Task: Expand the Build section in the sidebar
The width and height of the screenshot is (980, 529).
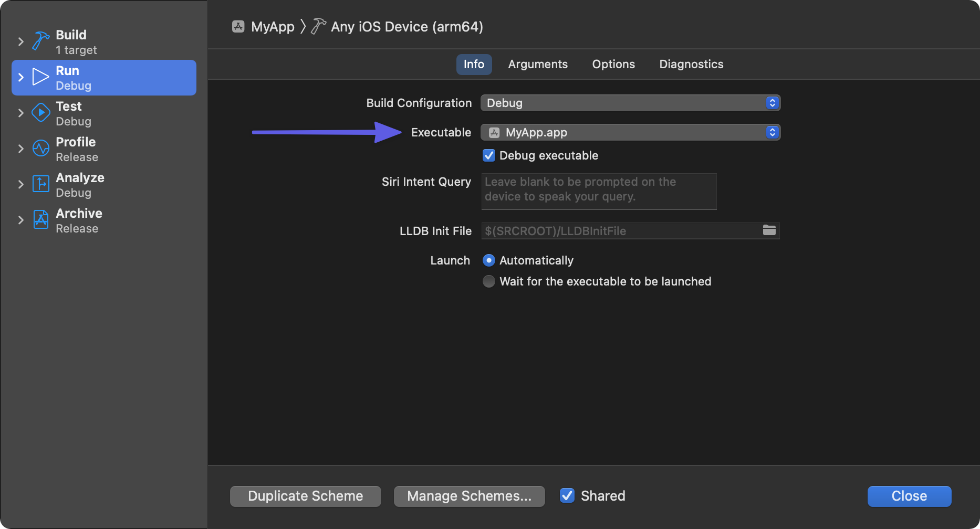Action: point(20,41)
